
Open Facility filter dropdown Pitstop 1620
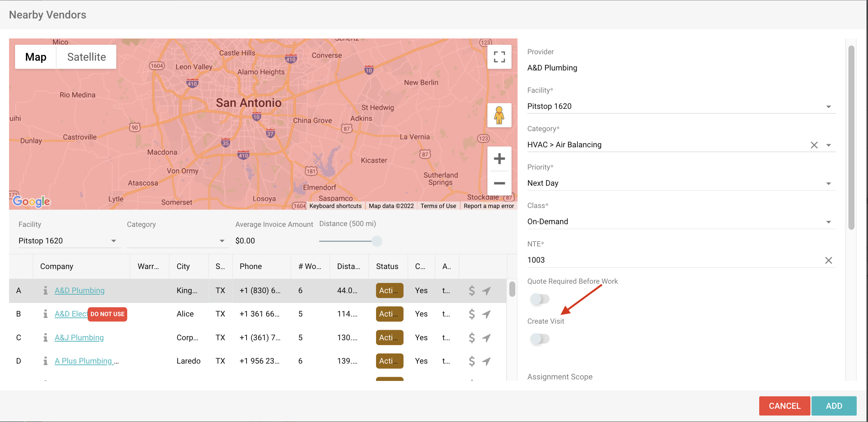coord(70,241)
